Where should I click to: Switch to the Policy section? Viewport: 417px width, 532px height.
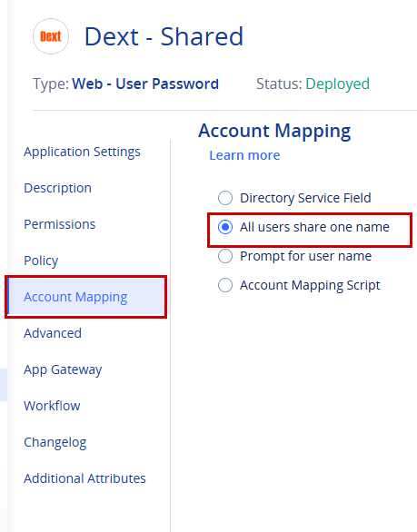tap(41, 261)
